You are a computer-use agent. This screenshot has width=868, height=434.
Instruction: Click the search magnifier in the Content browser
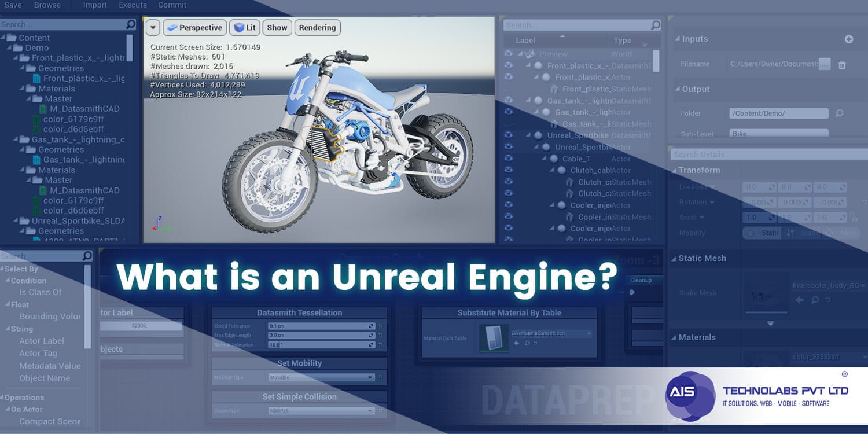(x=131, y=24)
